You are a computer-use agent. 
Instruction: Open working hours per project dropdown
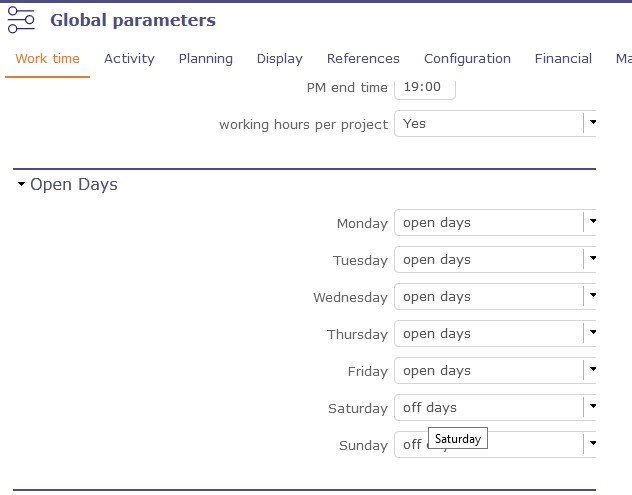(x=591, y=124)
